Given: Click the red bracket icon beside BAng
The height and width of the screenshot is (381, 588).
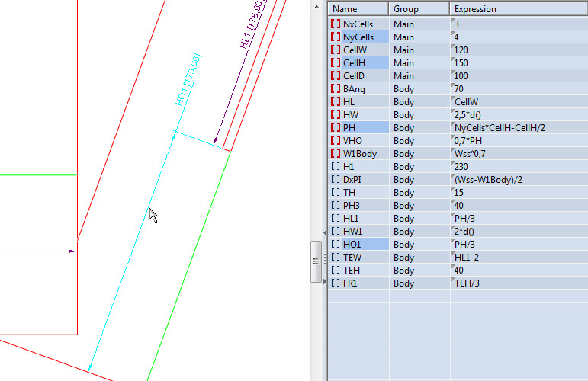Looking at the screenshot, I should pos(336,89).
